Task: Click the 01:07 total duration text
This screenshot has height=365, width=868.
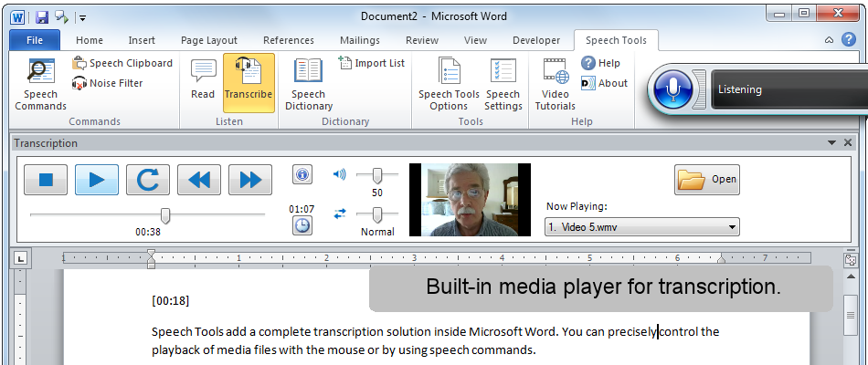Action: pos(302,209)
